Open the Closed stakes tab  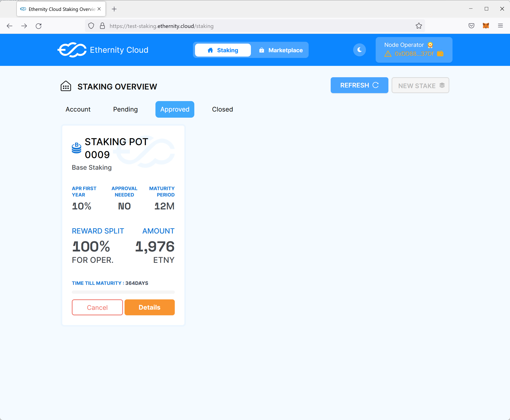(x=222, y=109)
